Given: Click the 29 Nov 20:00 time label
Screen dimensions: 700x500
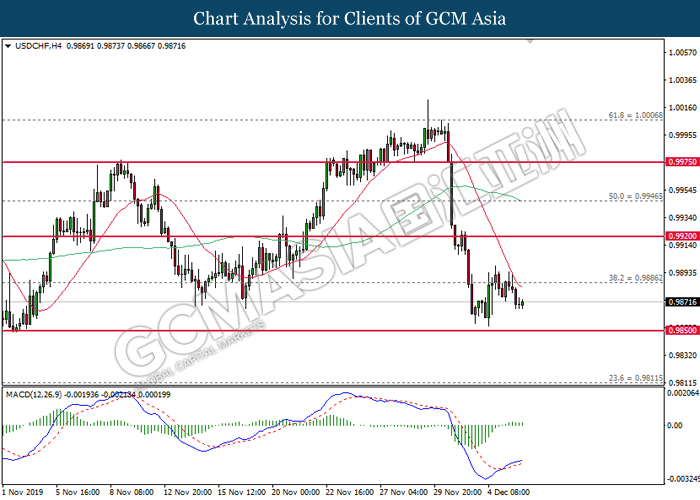Looking at the screenshot, I should [x=458, y=492].
